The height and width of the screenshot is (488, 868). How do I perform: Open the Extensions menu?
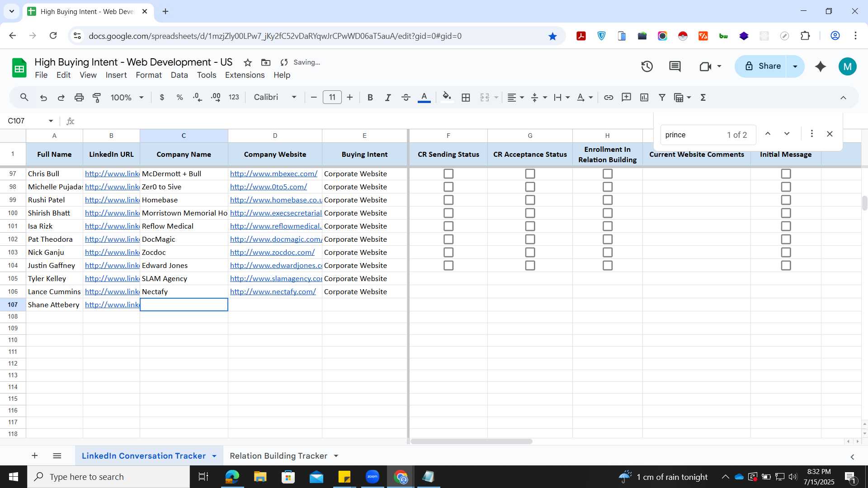pyautogui.click(x=245, y=75)
